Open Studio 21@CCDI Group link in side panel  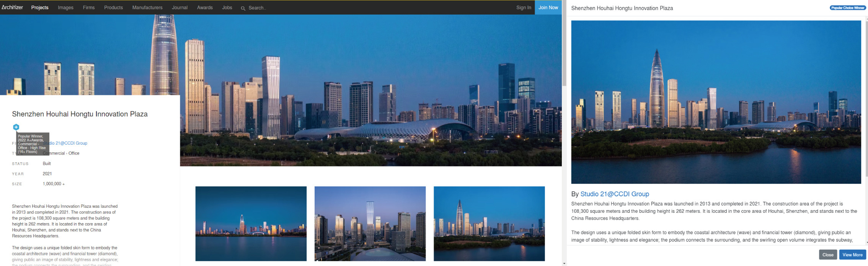615,194
